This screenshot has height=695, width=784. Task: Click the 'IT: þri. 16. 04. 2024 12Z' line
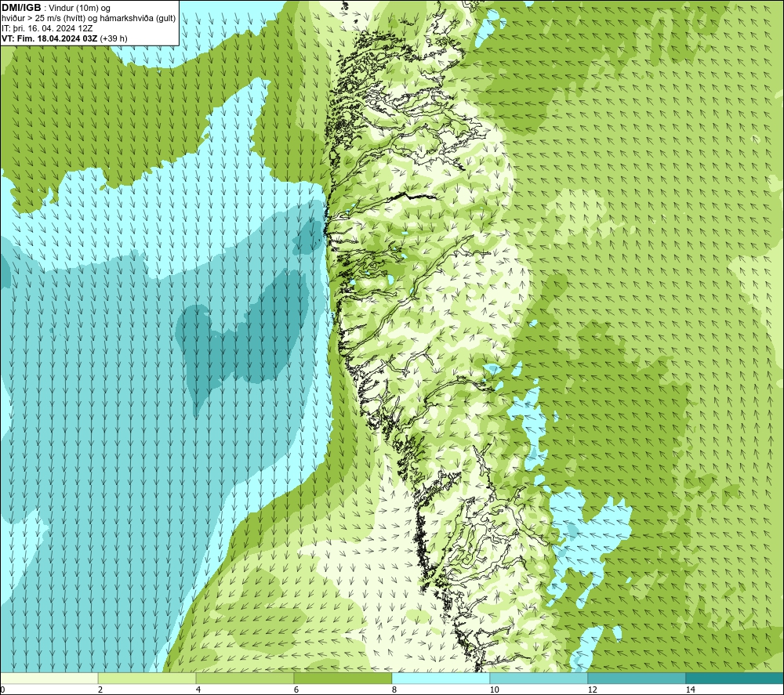tap(47, 28)
